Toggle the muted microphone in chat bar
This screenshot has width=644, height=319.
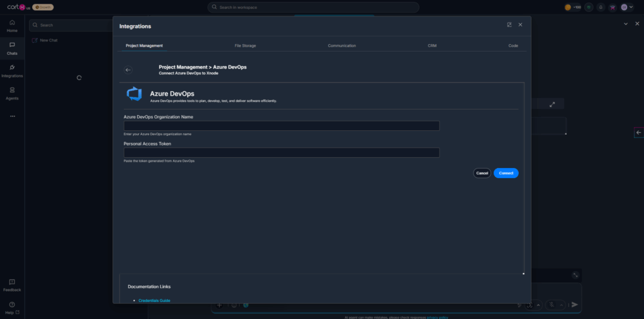[x=552, y=305]
